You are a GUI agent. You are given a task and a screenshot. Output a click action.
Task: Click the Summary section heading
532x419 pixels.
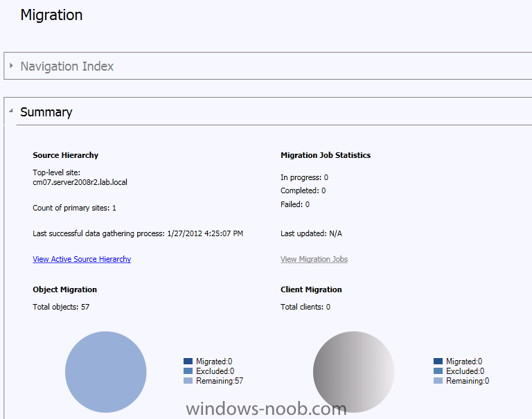(x=46, y=112)
